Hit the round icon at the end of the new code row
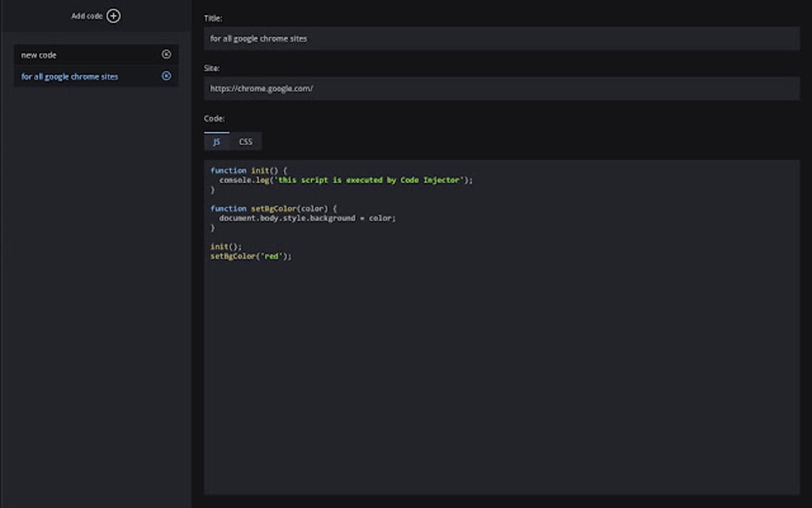Screen dimensions: 812x508 [166, 54]
